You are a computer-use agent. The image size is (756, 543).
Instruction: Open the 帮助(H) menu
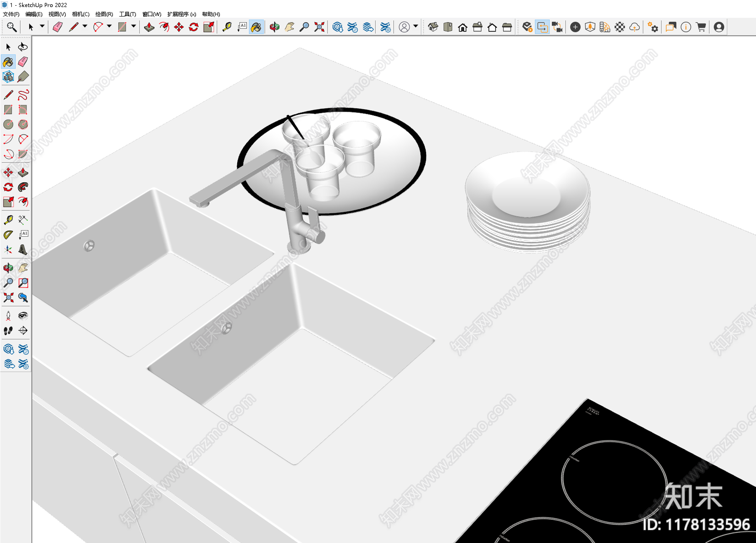211,14
